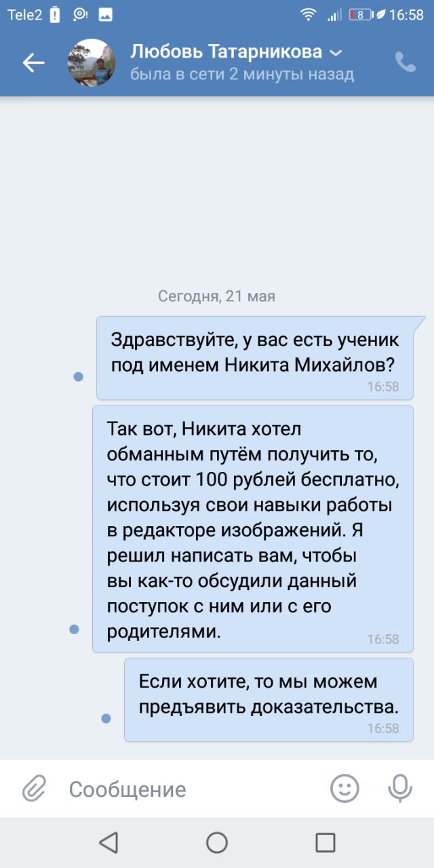Start voice message with microphone icon

coord(400,788)
